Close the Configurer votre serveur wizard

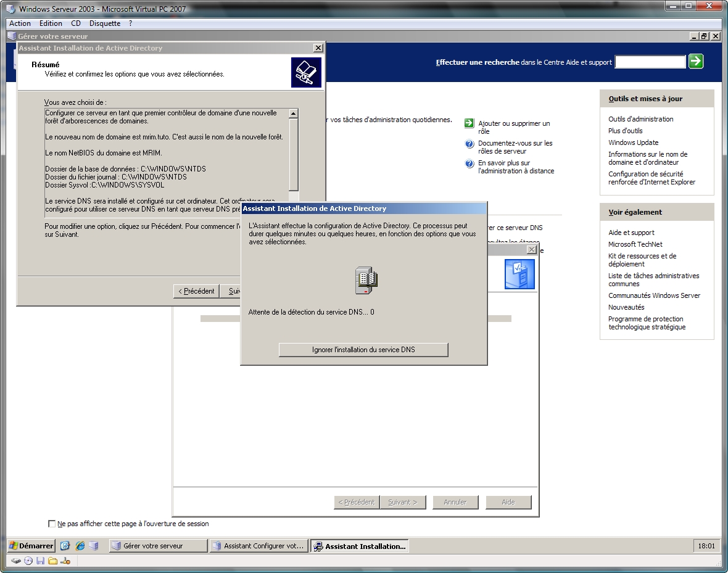coord(532,250)
